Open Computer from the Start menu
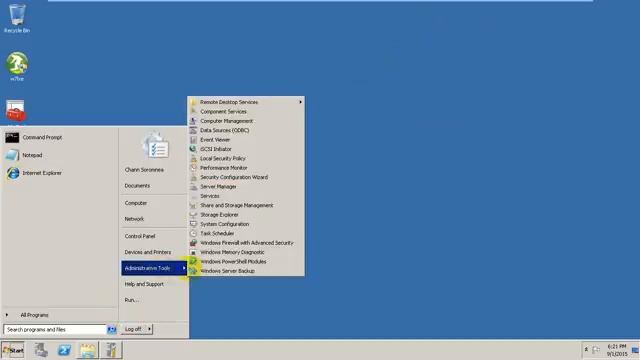 pos(136,203)
